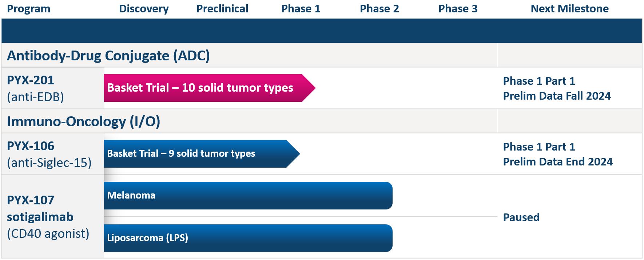
Task: Click the pink 10 solid tumor types bar
Action: (204, 88)
